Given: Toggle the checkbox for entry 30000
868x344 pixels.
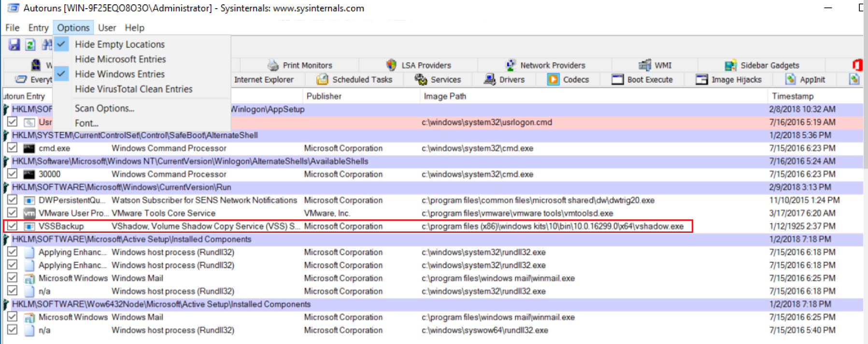Looking at the screenshot, I should click(x=13, y=174).
